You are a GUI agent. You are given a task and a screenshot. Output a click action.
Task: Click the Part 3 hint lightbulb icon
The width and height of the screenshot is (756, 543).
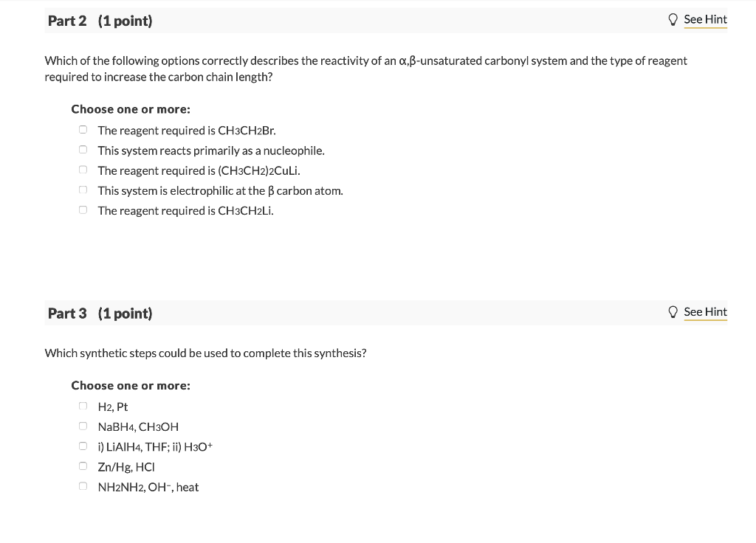pyautogui.click(x=673, y=312)
